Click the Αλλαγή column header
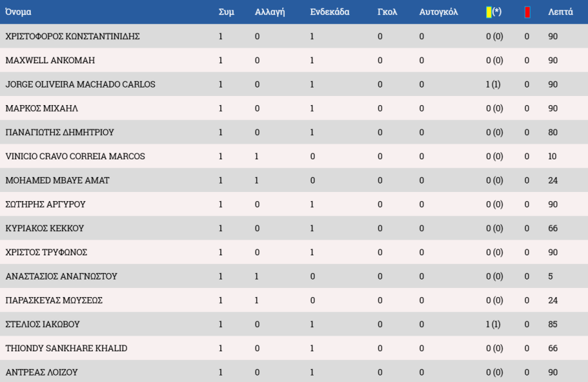The width and height of the screenshot is (588, 382). point(270,12)
